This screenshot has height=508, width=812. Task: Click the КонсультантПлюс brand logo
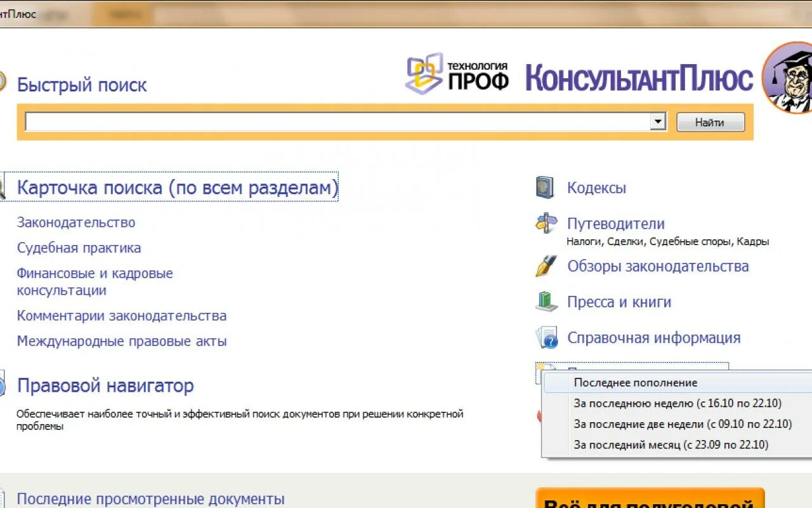coord(639,77)
